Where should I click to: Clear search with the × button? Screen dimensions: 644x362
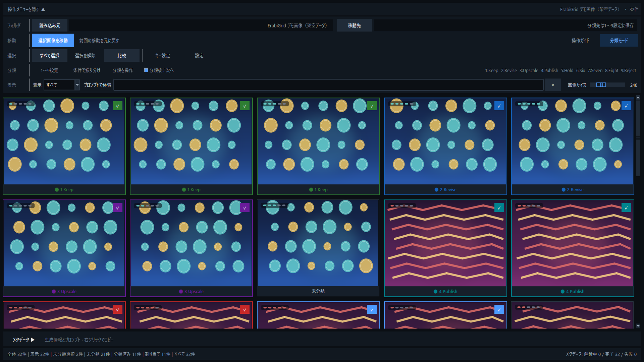point(553,85)
